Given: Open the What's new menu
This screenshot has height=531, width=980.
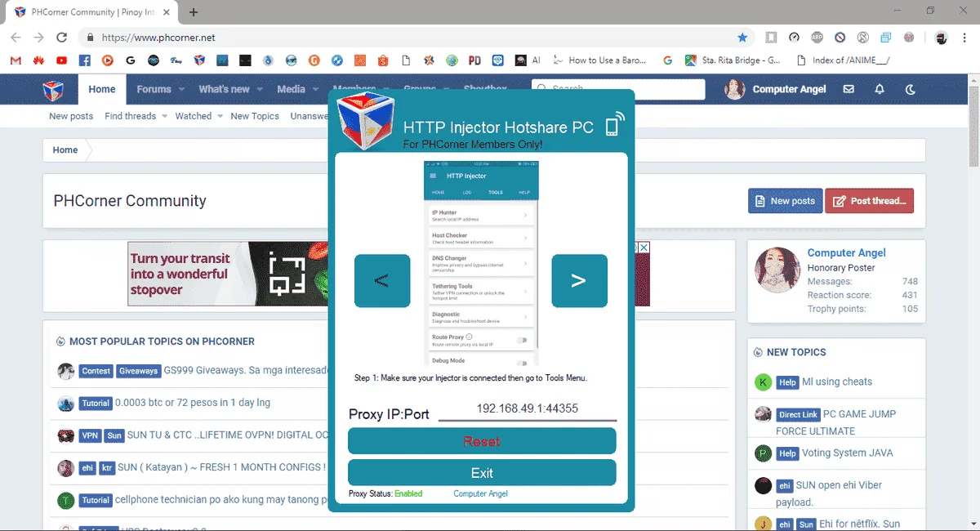Looking at the screenshot, I should tap(224, 89).
